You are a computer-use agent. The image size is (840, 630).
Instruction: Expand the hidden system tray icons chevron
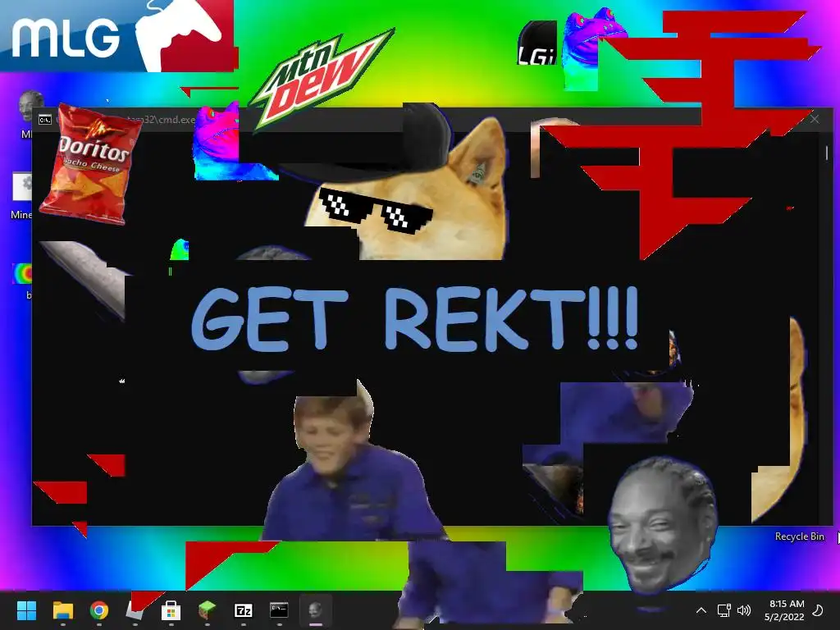point(701,610)
